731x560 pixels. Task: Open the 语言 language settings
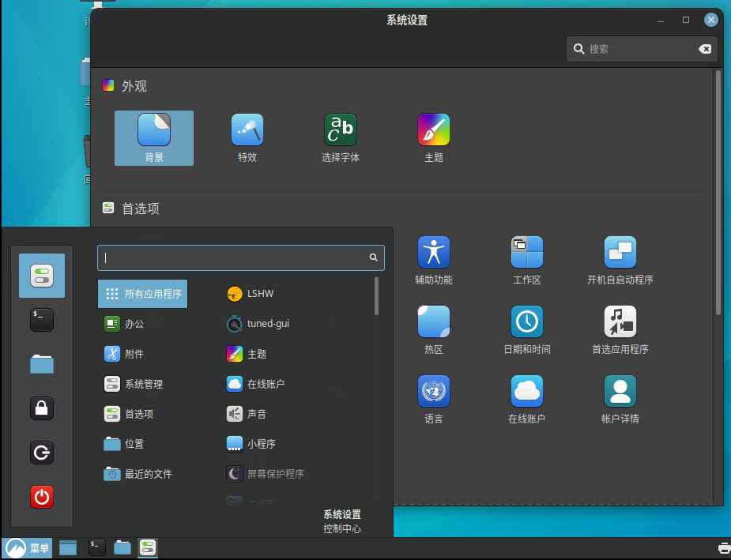coord(434,399)
